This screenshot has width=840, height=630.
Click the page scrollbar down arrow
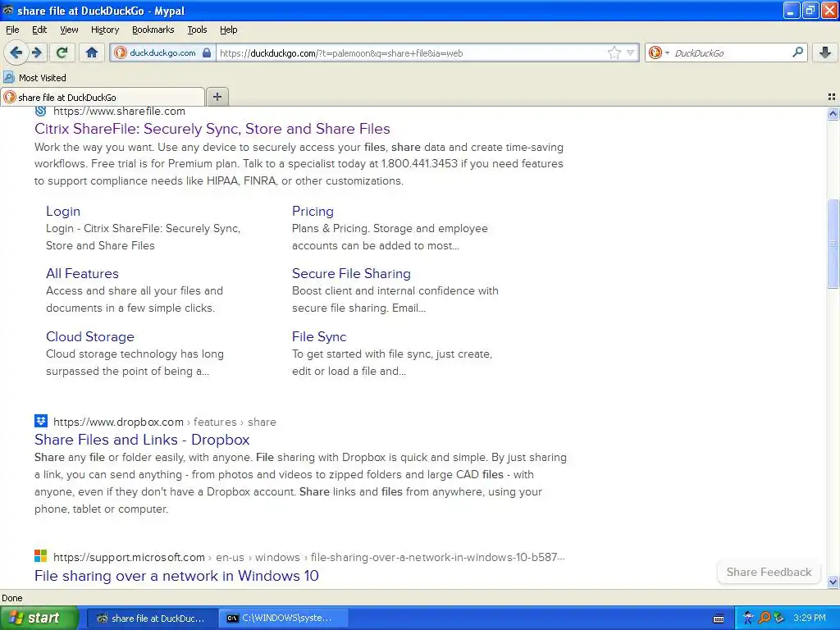(833, 582)
